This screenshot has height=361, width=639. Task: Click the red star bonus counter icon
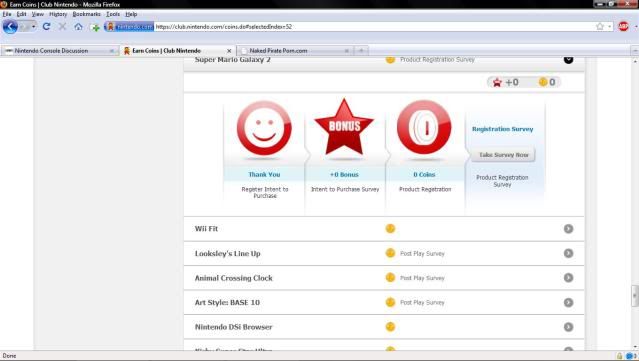point(497,82)
